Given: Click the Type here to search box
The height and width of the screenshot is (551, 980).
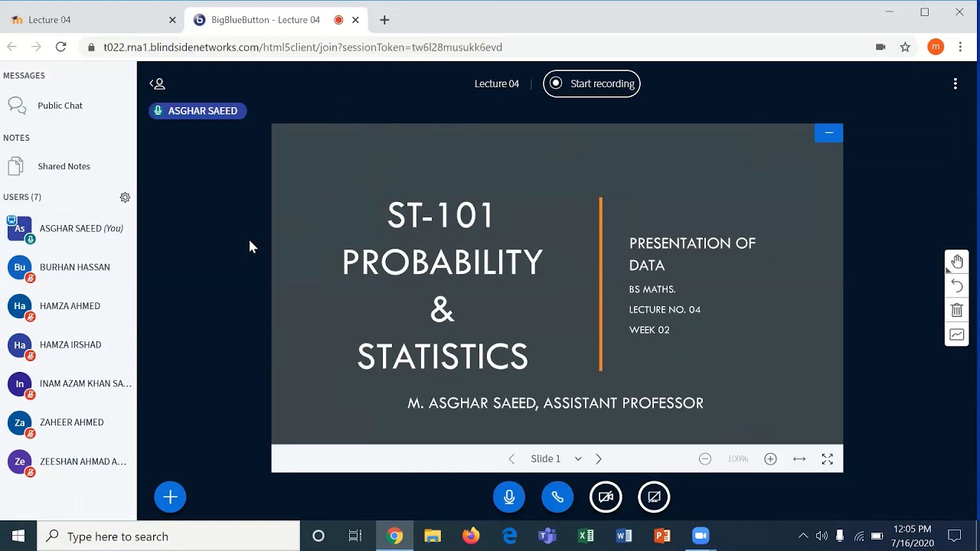Looking at the screenshot, I should coord(168,536).
